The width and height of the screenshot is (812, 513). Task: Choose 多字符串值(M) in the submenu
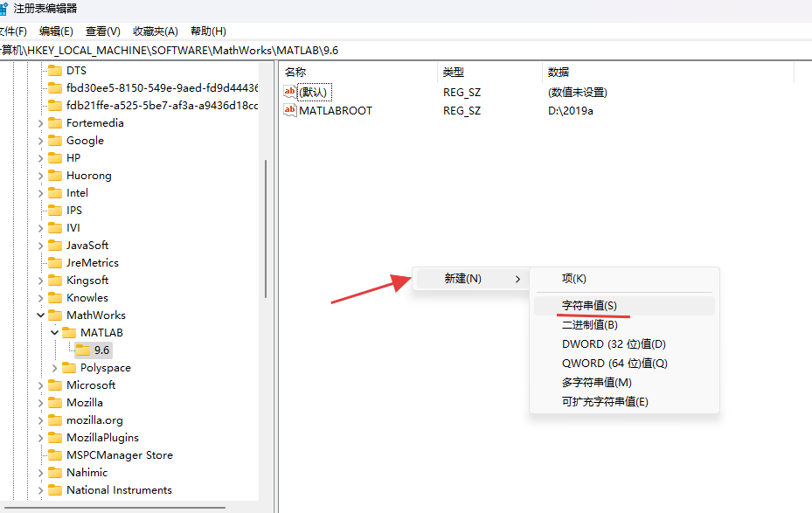coord(624,382)
